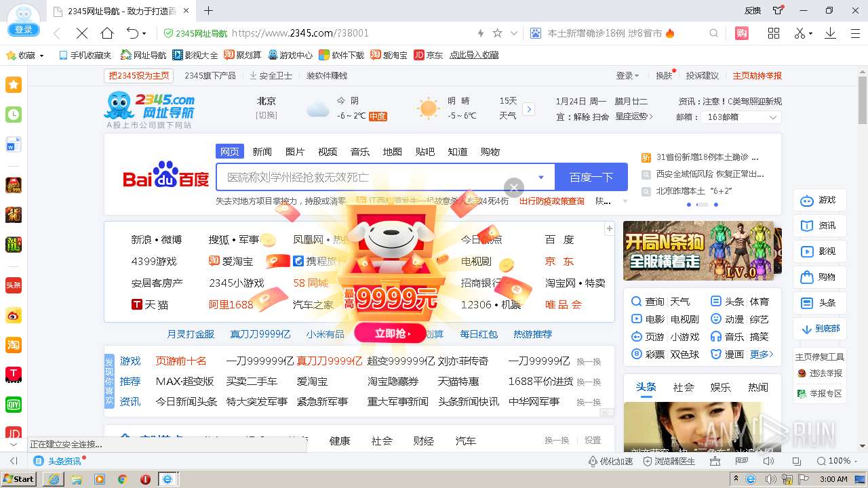
Task: Open the zoom 100% dropdown
Action: [x=838, y=461]
